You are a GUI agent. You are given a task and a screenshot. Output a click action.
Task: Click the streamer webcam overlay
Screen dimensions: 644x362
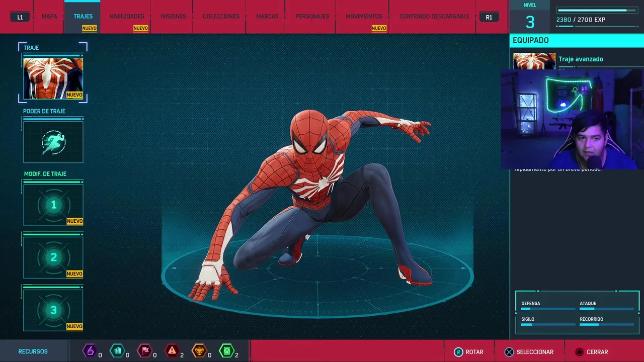573,119
